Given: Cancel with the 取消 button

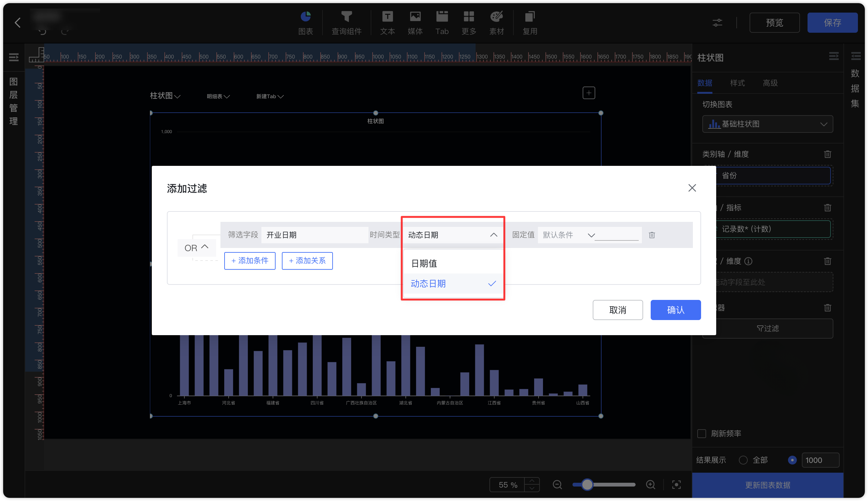Looking at the screenshot, I should coord(617,310).
